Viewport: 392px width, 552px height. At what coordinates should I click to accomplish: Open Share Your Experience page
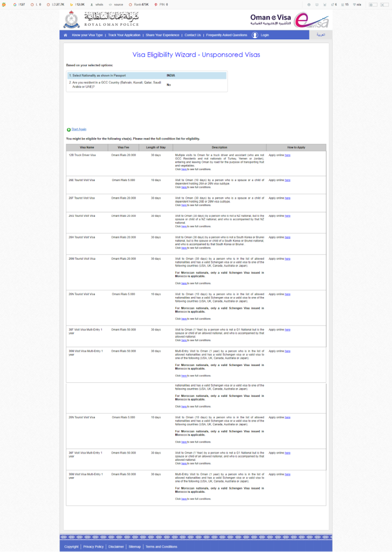(162, 35)
